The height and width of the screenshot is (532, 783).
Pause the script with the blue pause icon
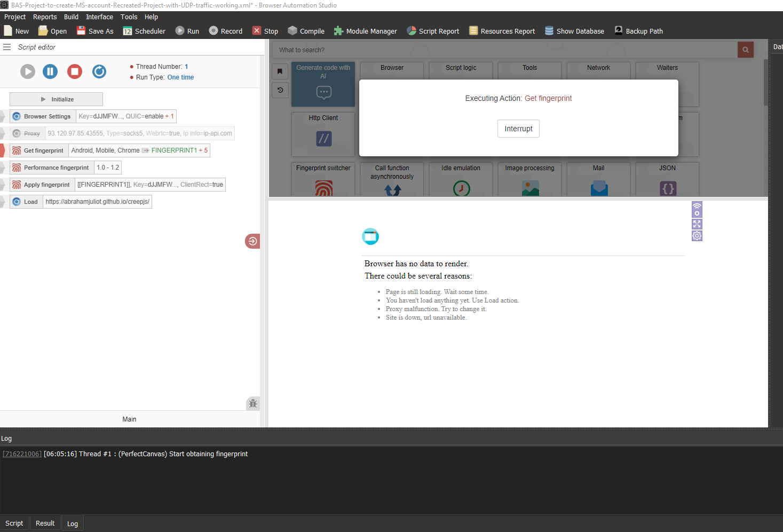(50, 72)
